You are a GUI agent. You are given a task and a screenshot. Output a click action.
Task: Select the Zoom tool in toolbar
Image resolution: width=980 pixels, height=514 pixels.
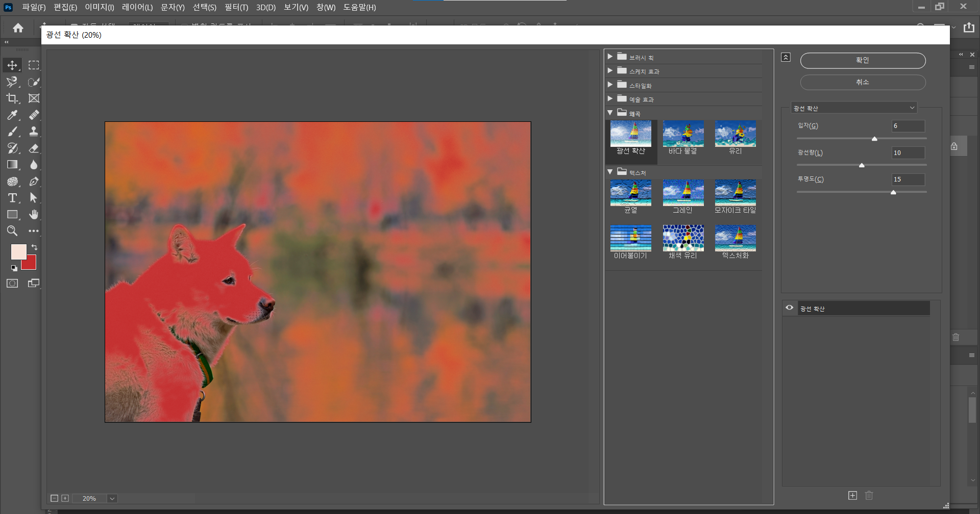(12, 231)
